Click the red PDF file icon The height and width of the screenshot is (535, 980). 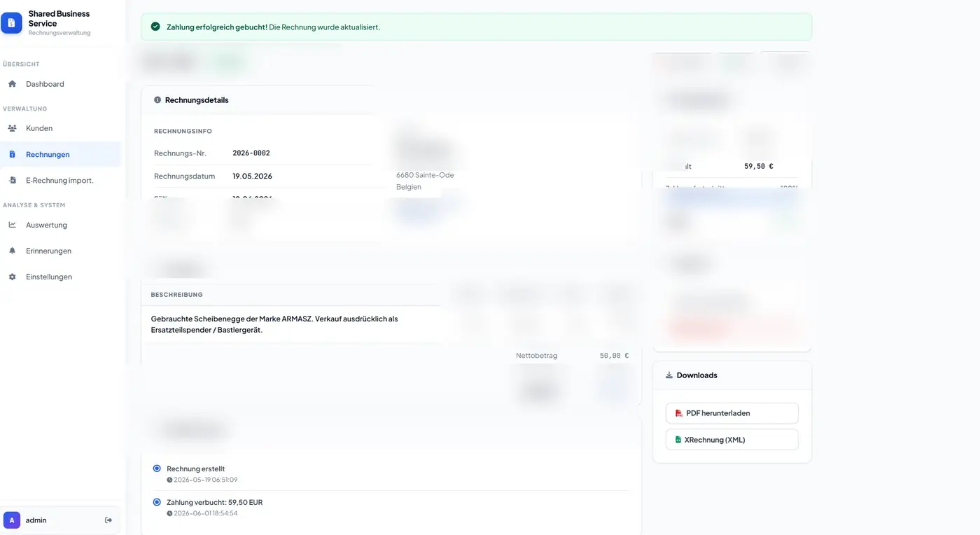[x=678, y=413]
